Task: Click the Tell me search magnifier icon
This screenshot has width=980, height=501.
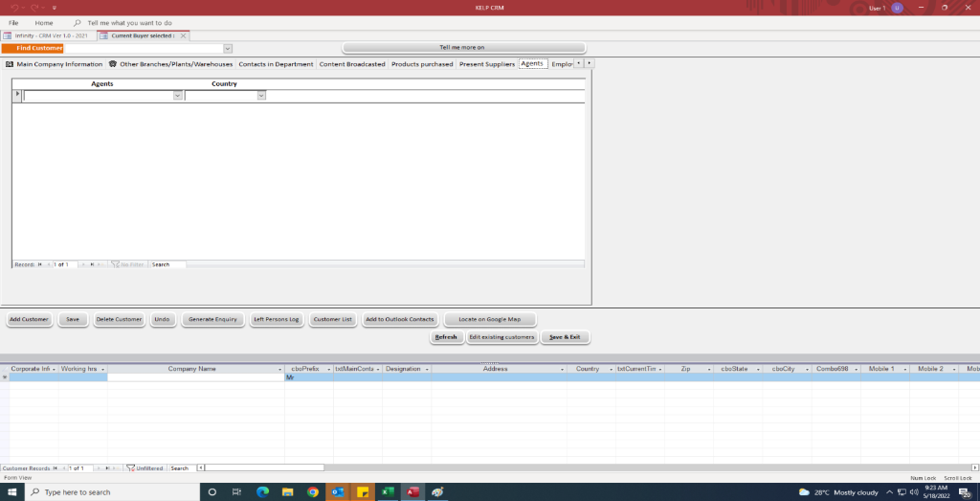Action: [x=77, y=22]
